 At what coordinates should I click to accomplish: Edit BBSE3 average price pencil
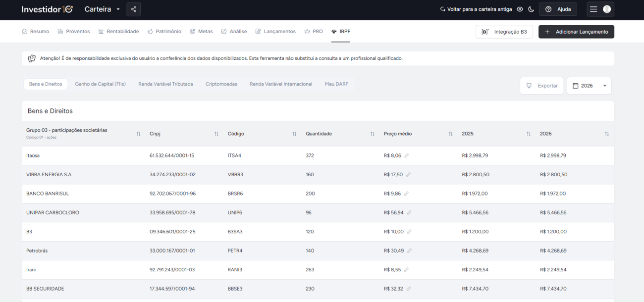(409, 289)
